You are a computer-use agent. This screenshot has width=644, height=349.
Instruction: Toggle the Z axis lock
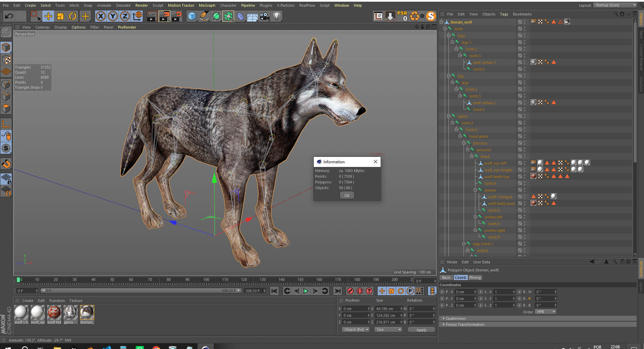(x=125, y=16)
